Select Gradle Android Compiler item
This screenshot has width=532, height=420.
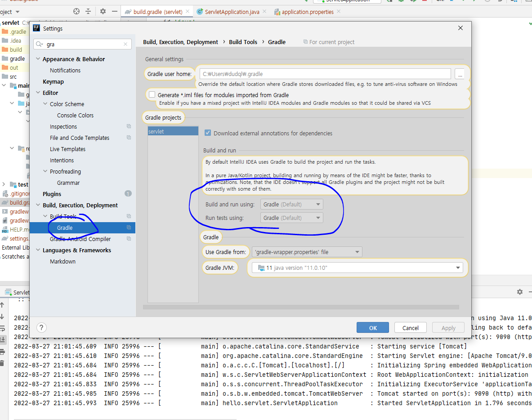click(80, 239)
